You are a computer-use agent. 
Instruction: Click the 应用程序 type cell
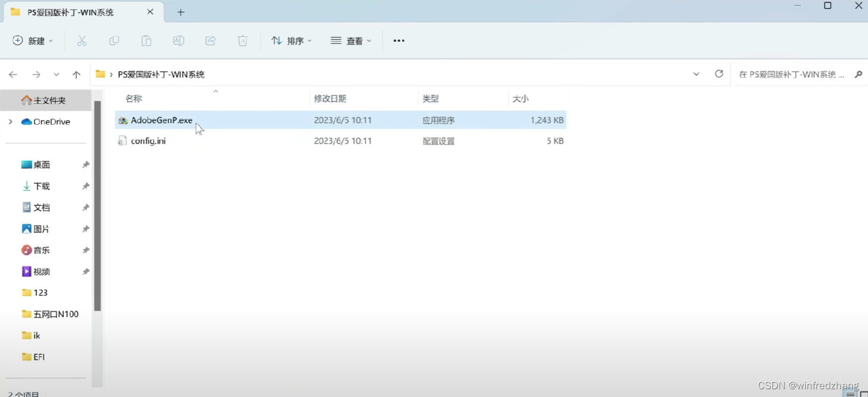click(x=438, y=120)
